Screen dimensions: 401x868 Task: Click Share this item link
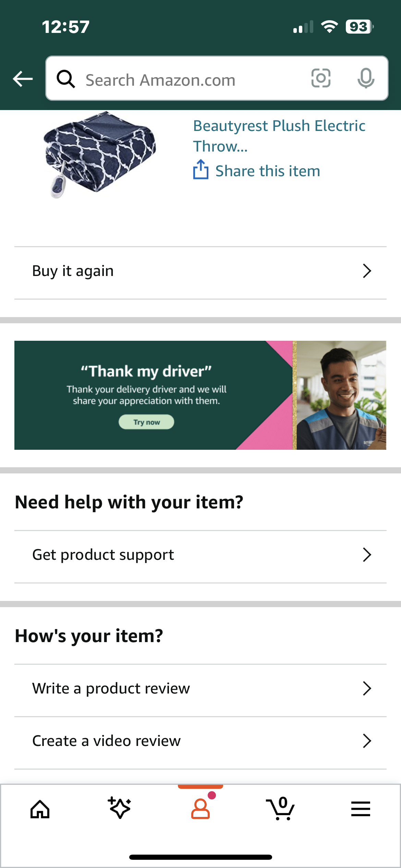[268, 171]
